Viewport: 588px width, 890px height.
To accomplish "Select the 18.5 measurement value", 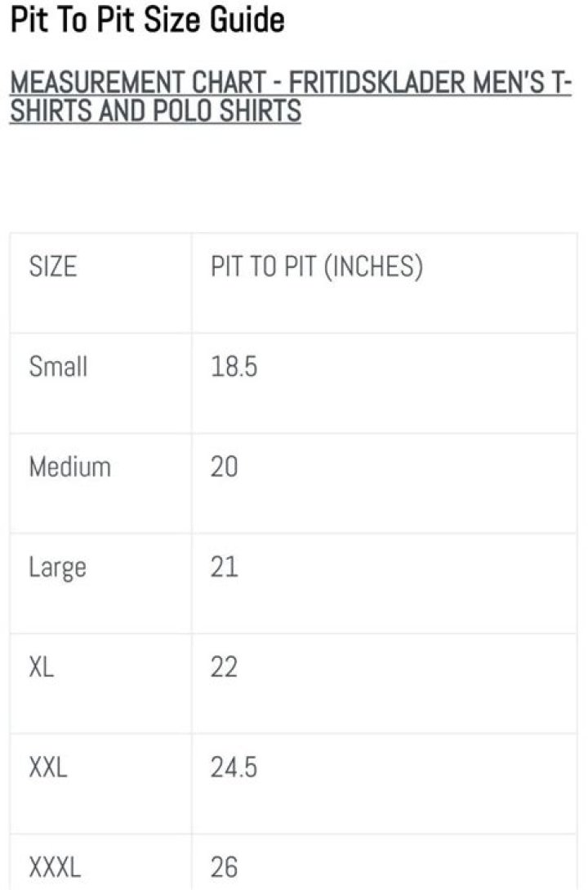I will (x=234, y=367).
